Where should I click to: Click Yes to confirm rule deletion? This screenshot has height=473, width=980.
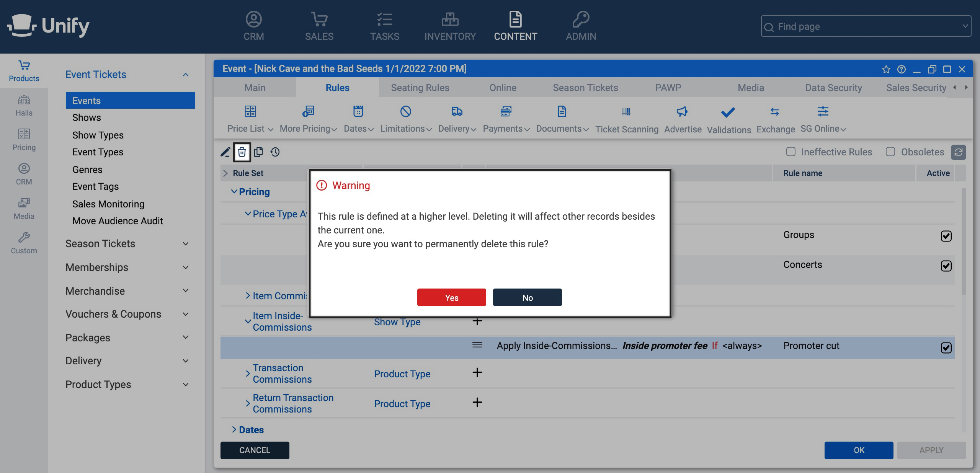pyautogui.click(x=451, y=297)
